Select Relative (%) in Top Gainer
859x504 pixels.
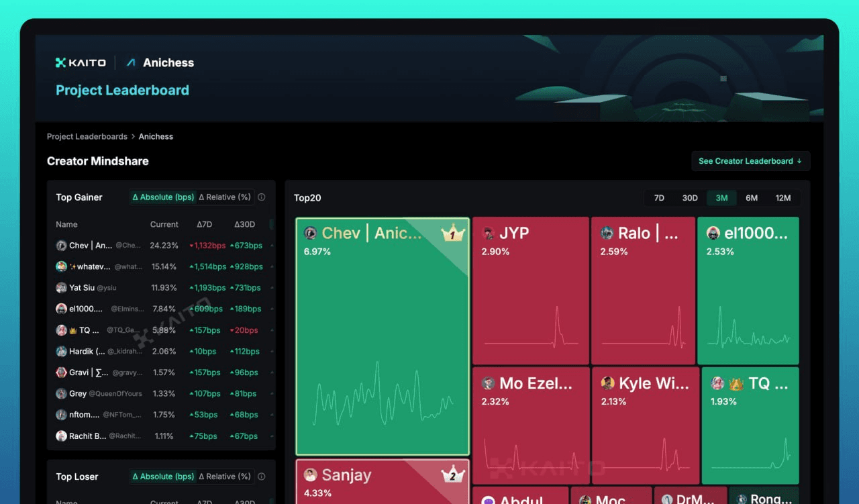[225, 197]
